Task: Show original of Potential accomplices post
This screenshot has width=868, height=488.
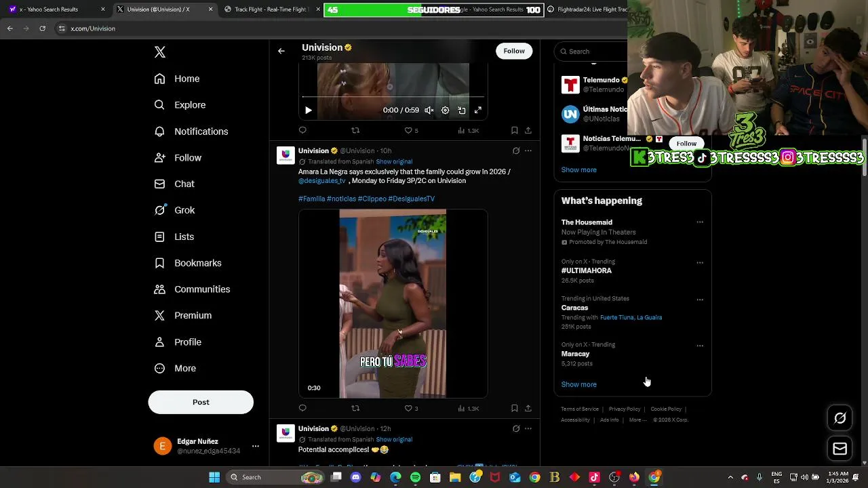Action: [394, 439]
